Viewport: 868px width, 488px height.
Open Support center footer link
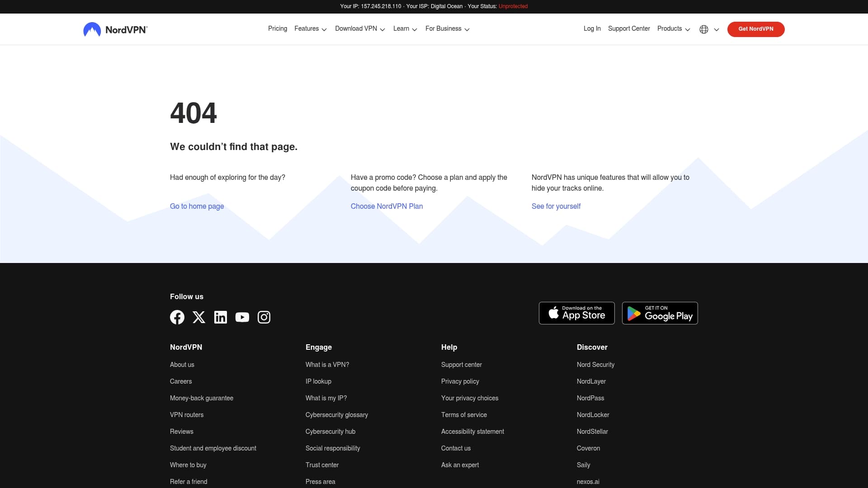click(462, 365)
